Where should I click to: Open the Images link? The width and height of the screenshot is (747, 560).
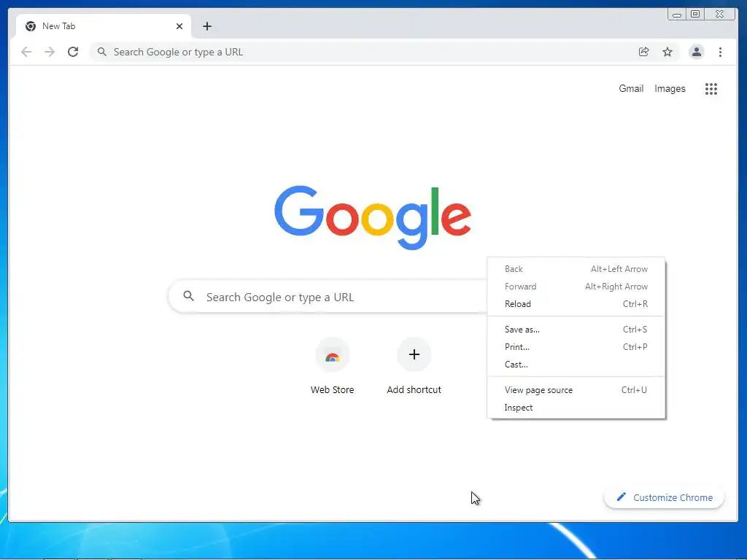click(670, 88)
